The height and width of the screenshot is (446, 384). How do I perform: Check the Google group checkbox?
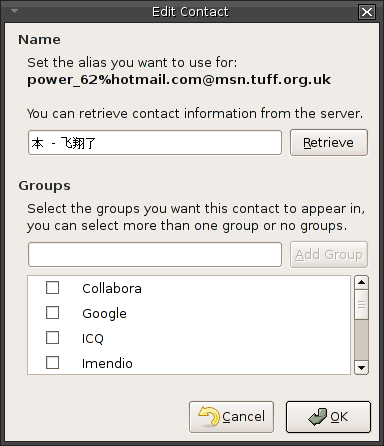click(x=52, y=313)
